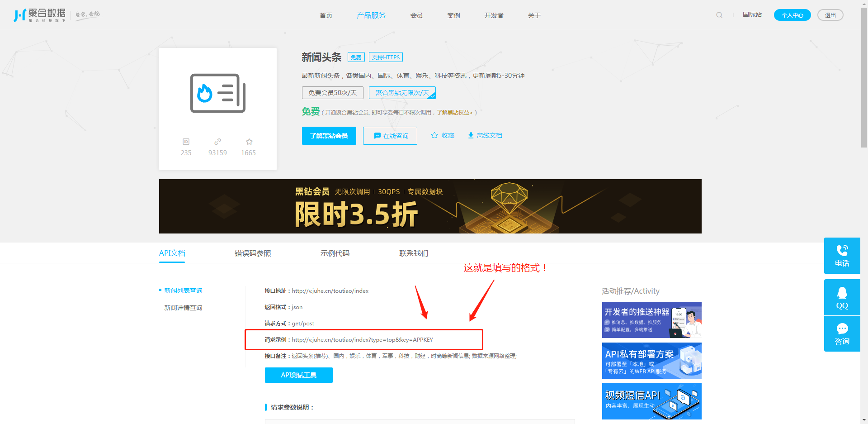Open 产品服务 menu
This screenshot has height=424, width=868.
371,15
